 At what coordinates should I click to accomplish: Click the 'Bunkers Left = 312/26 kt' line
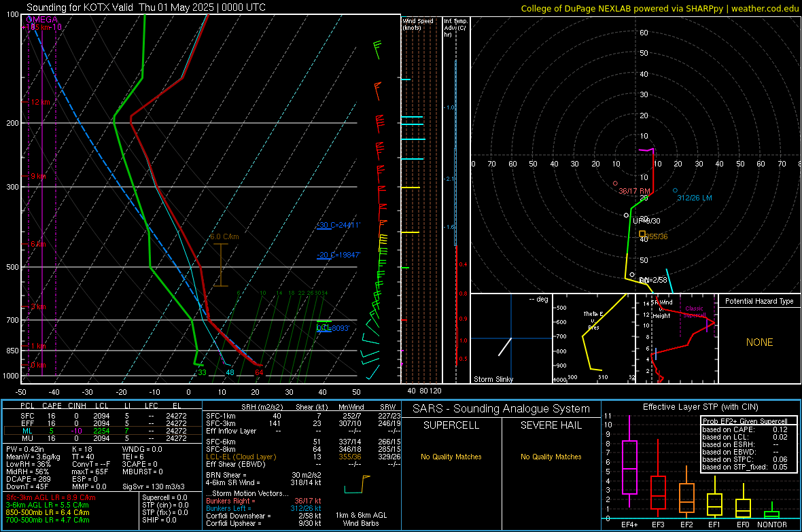pyautogui.click(x=264, y=508)
